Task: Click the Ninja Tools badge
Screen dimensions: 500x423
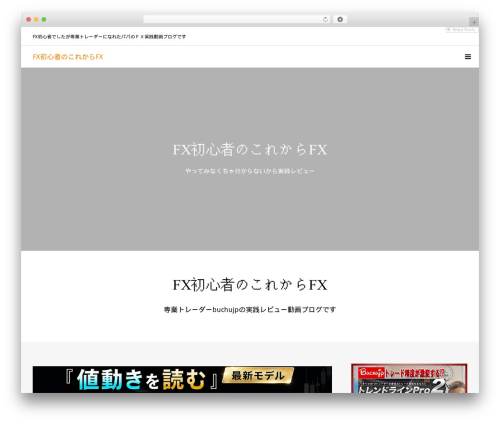Action: (462, 30)
